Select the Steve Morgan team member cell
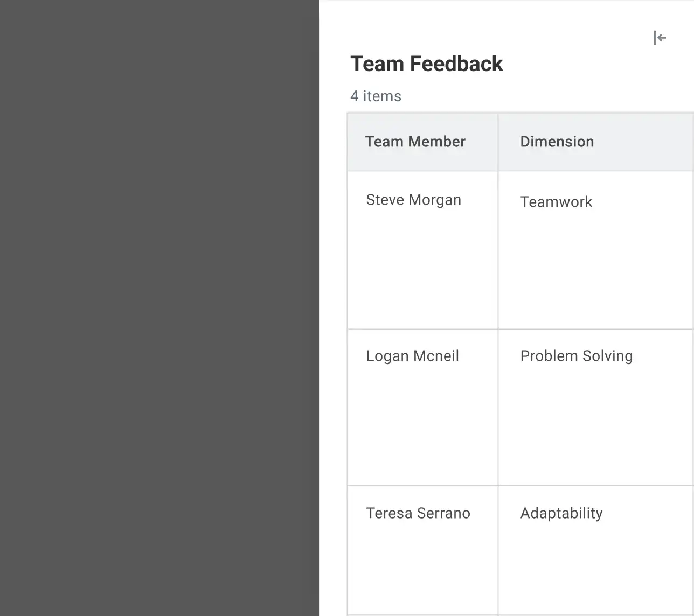The height and width of the screenshot is (616, 694). pos(413,200)
